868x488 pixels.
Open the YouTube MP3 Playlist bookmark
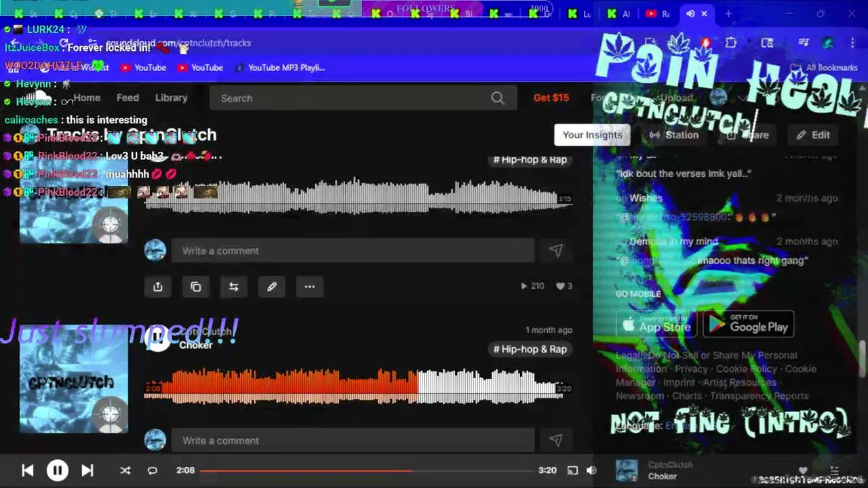(x=280, y=68)
